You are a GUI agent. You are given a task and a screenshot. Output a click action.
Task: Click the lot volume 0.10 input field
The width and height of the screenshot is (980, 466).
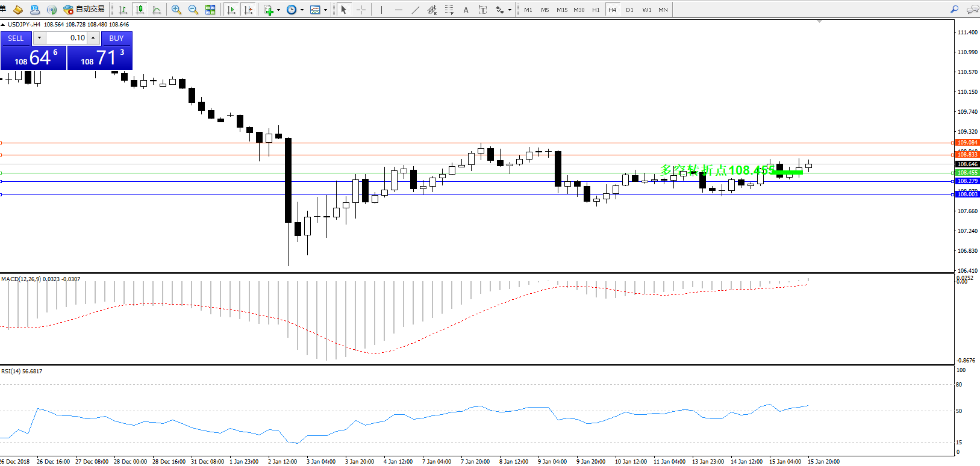66,38
